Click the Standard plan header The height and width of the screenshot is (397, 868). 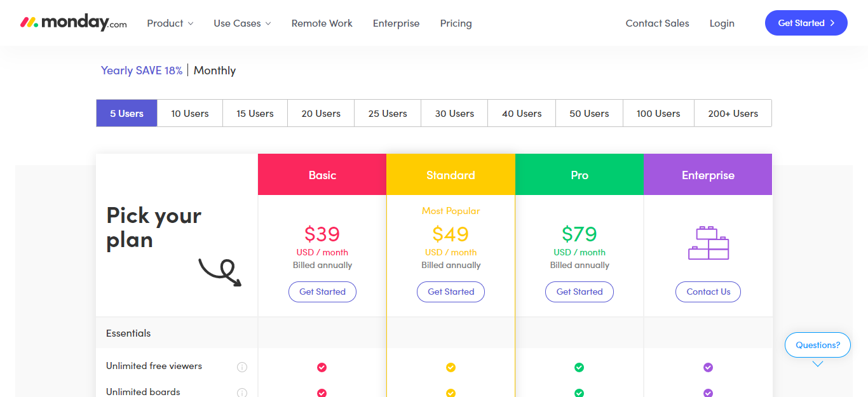coord(451,175)
